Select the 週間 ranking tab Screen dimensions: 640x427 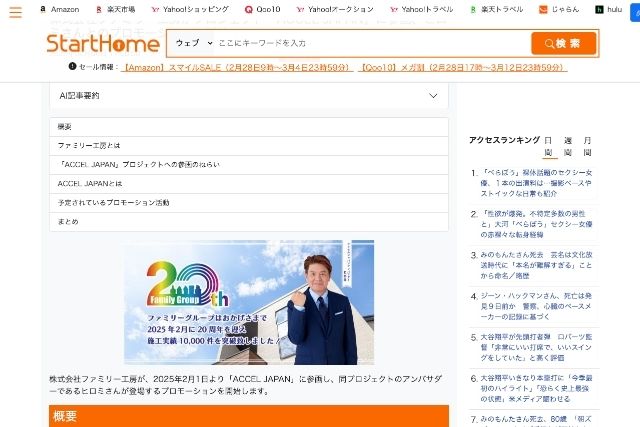click(568, 146)
